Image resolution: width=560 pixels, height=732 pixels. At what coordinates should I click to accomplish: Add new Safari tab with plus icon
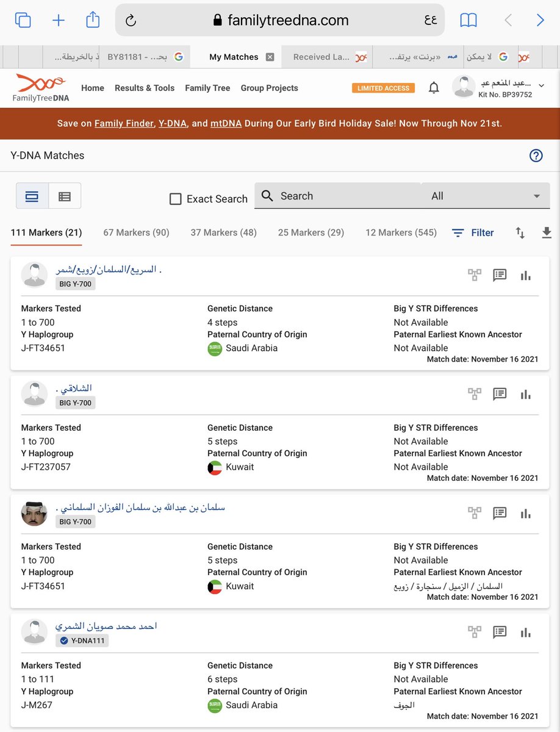(59, 20)
